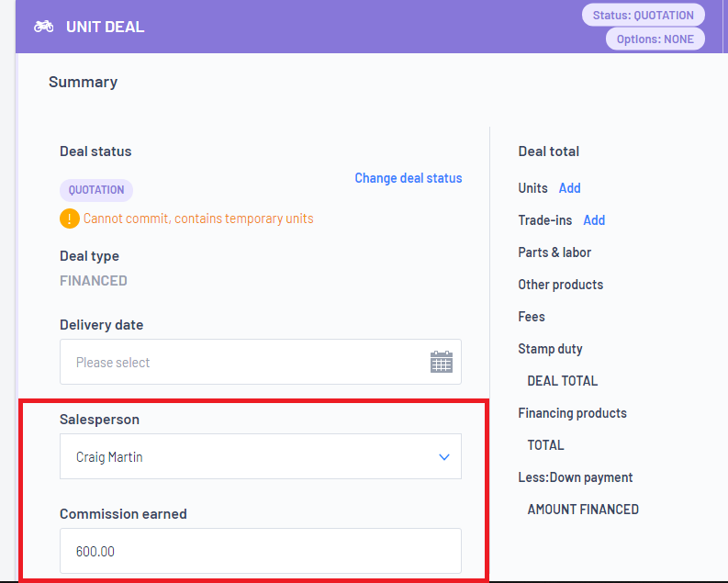Open the delivery date calendar icon
Viewport: 728px width, 583px height.
click(441, 362)
